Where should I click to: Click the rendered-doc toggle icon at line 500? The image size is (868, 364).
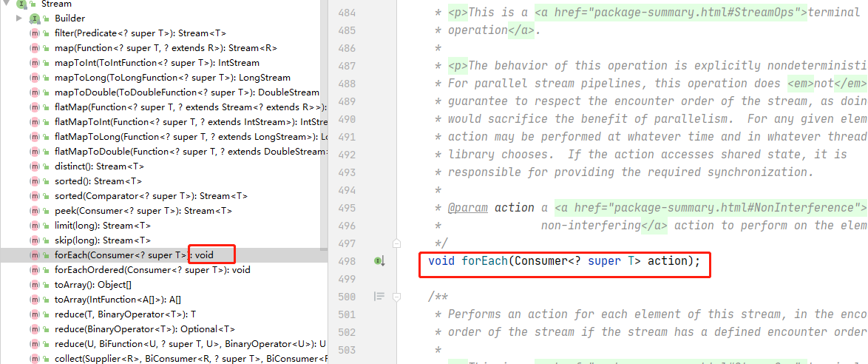click(x=379, y=297)
